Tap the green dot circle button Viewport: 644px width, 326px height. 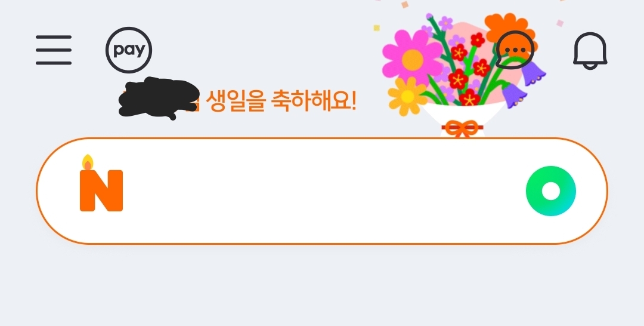tap(551, 190)
